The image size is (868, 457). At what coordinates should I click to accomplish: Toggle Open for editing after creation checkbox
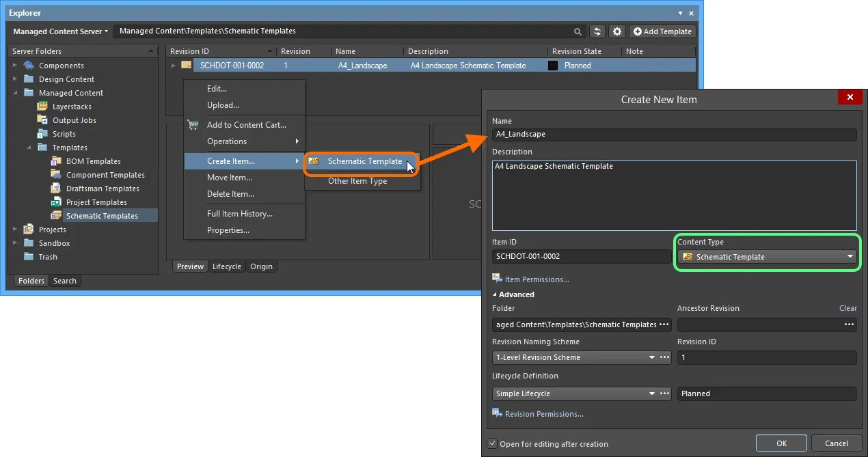492,444
